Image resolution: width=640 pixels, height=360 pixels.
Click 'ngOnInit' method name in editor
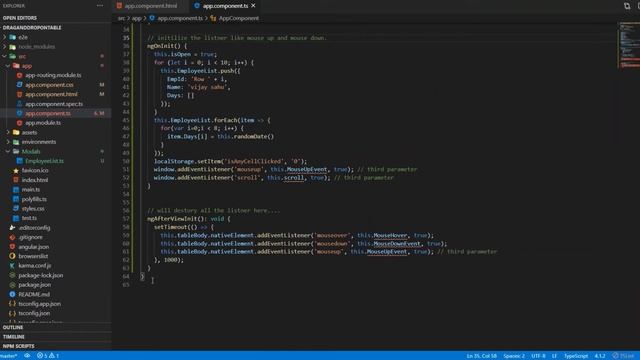[x=161, y=46]
